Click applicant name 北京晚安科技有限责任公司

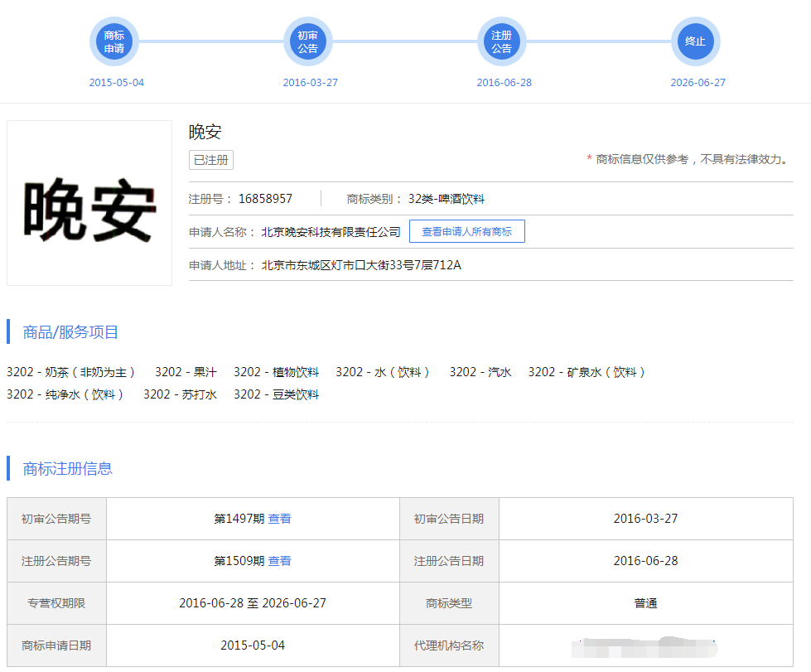pyautogui.click(x=331, y=232)
